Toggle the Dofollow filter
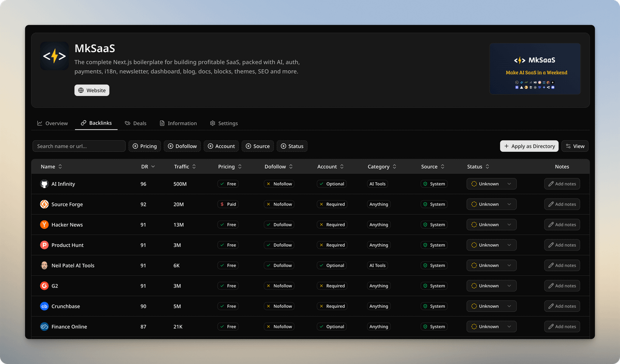620x364 pixels. [182, 146]
